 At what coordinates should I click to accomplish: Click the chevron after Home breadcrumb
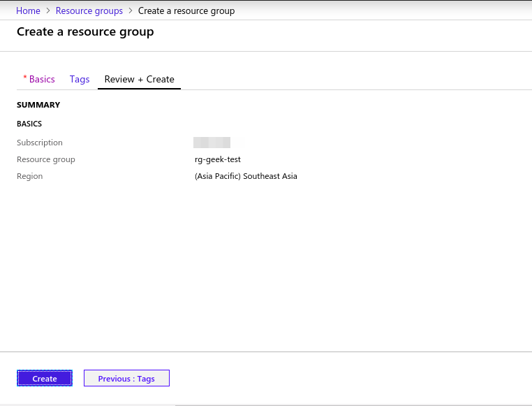[48, 10]
